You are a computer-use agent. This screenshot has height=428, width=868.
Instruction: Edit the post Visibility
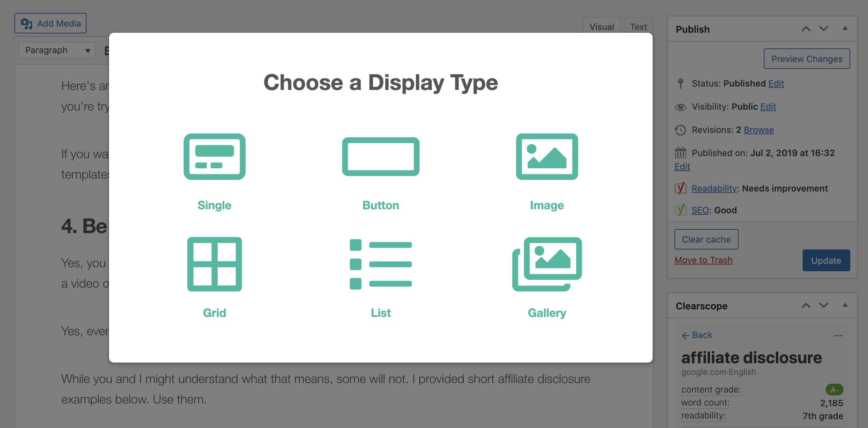768,107
